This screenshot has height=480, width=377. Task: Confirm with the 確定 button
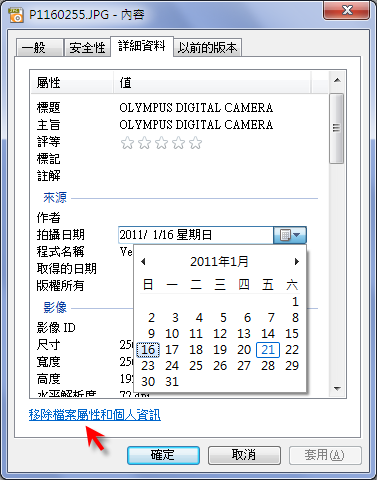[x=163, y=455]
